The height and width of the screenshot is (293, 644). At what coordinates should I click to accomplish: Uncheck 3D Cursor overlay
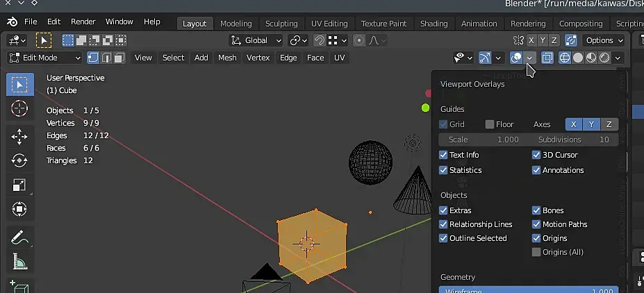(536, 155)
